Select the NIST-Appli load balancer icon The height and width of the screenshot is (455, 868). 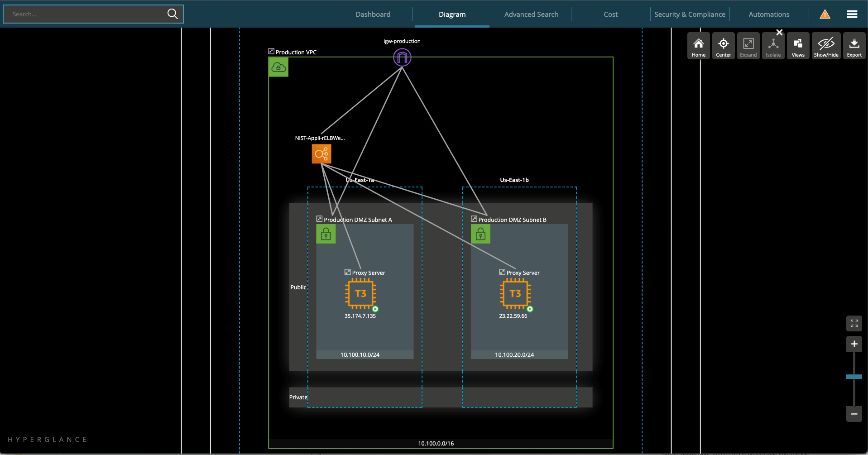(321, 154)
